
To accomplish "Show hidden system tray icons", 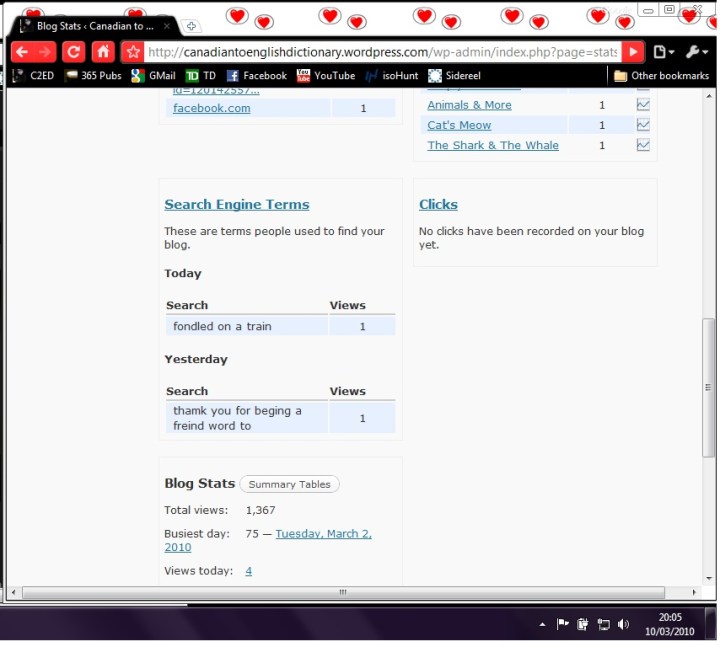I will pos(543,624).
